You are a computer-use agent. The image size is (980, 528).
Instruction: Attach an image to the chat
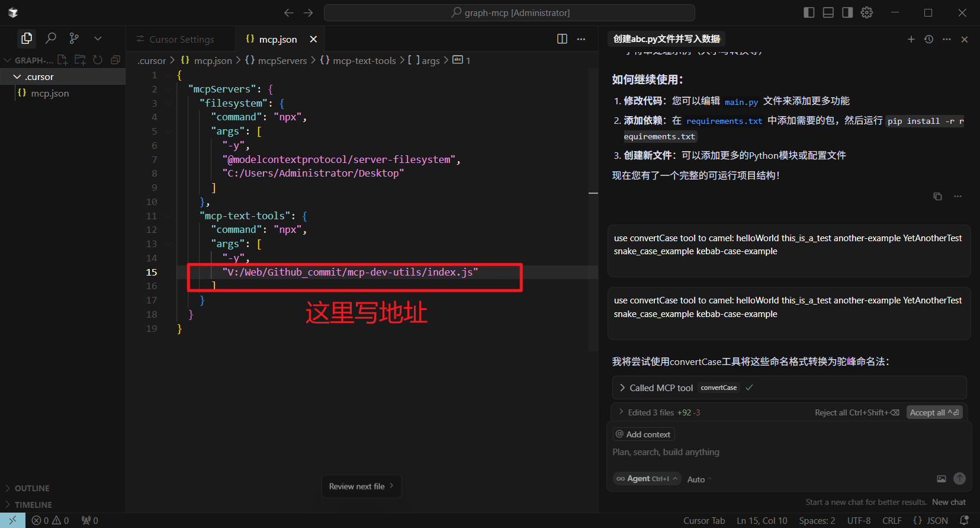942,479
